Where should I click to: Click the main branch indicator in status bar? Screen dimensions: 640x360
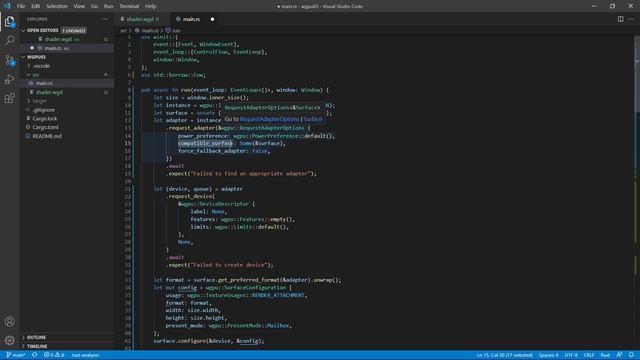16,355
